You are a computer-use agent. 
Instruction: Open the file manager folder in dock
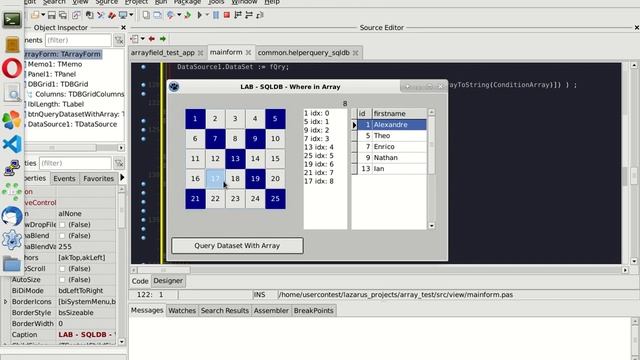12,264
